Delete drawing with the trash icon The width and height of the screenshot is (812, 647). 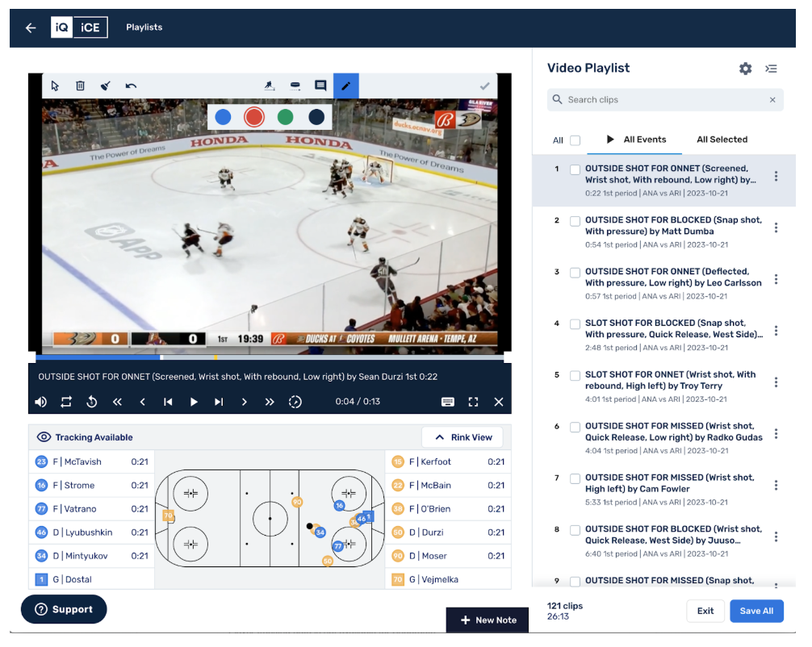[x=80, y=86]
